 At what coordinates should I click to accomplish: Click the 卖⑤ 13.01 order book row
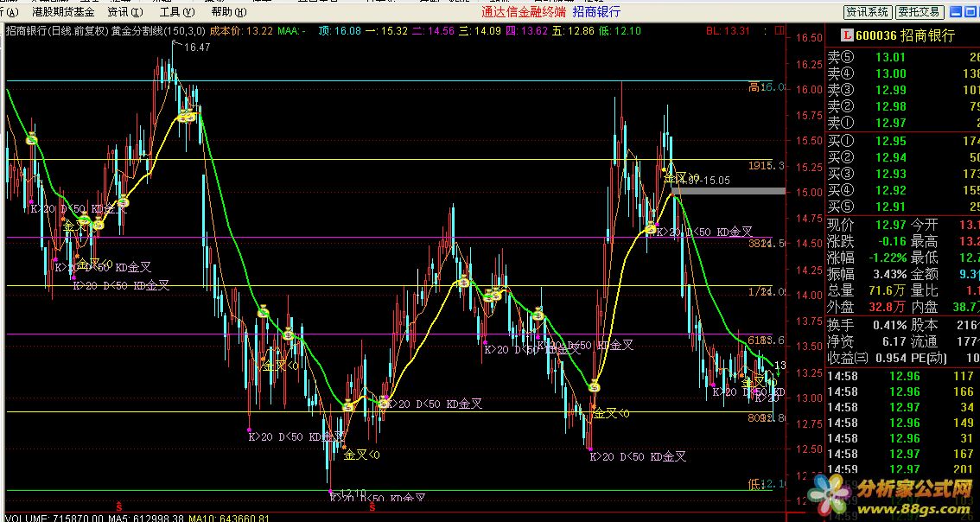903,58
